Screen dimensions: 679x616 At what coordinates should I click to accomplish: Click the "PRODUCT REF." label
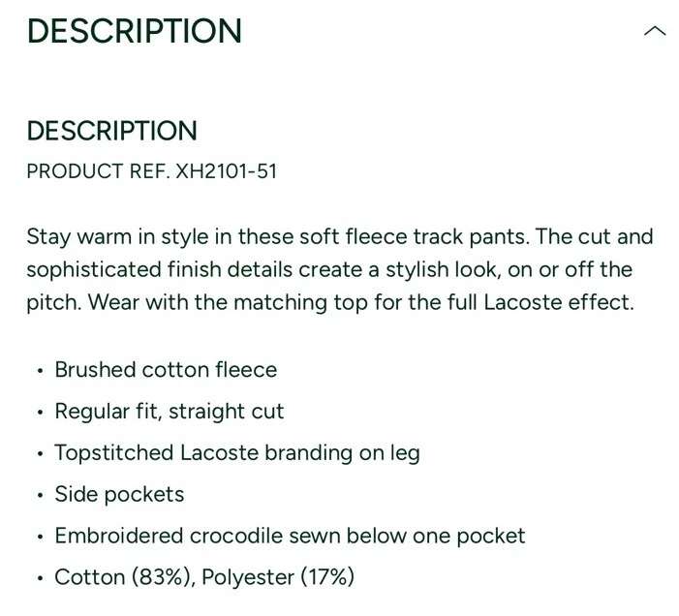98,171
